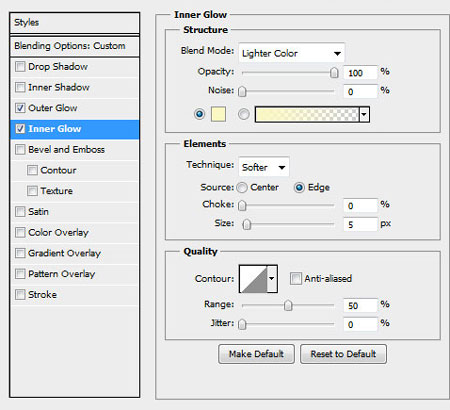Uncheck the Outer Glow effect
The height and width of the screenshot is (410, 450).
click(20, 108)
